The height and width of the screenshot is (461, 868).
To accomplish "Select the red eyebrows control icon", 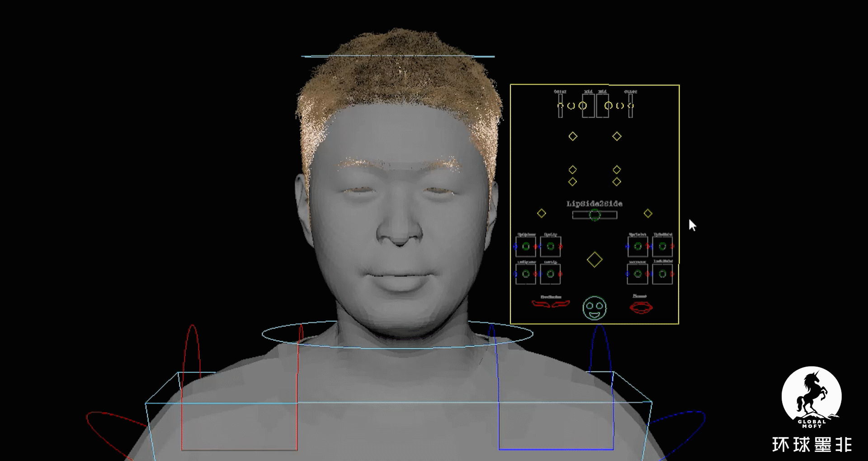I will pos(551,304).
